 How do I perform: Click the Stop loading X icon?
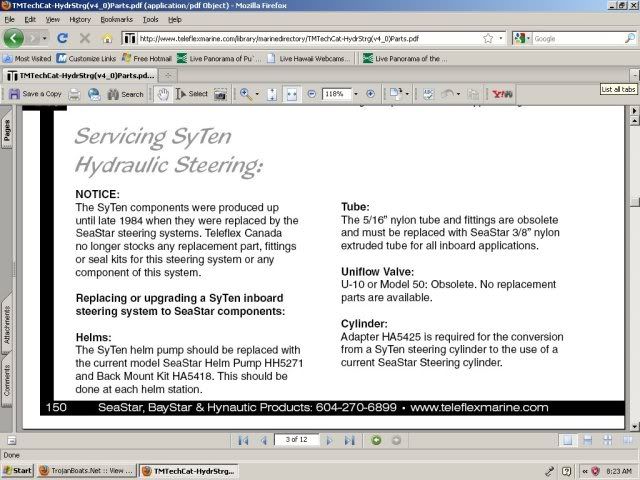coord(85,38)
